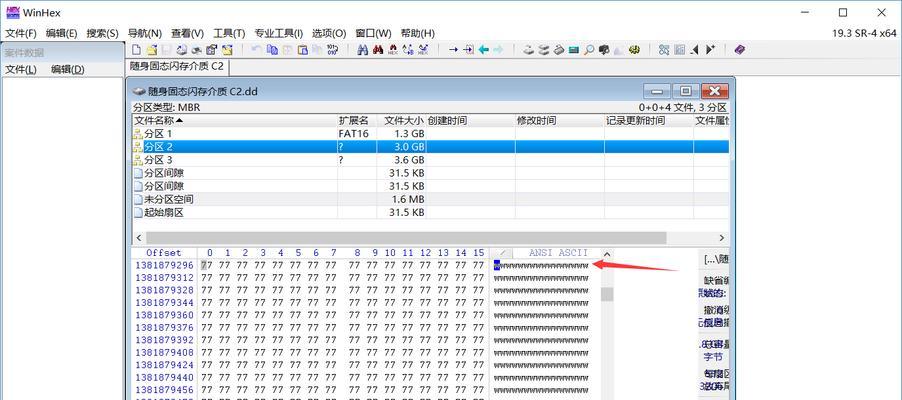
Task: Open the 帮助(H) menu
Action: [x=418, y=33]
